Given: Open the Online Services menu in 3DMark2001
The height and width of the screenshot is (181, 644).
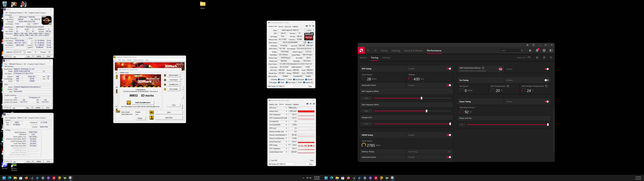Looking at the screenshot, I should pos(138,60).
